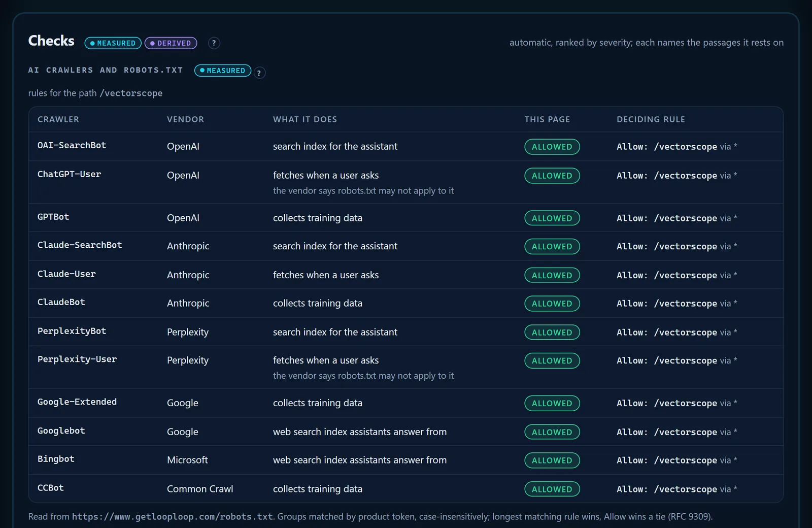Select the PerplexityBot crawler name
Screen dimensions: 812x528
click(x=72, y=331)
